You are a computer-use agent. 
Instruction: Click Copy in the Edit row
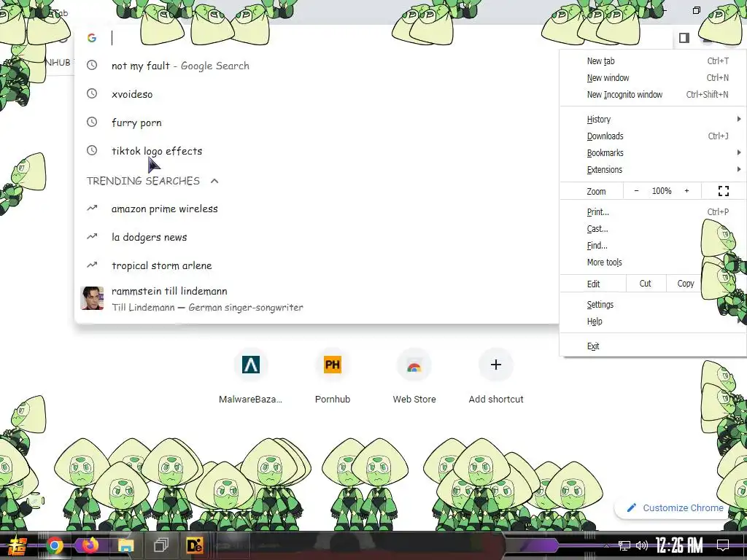[686, 284]
